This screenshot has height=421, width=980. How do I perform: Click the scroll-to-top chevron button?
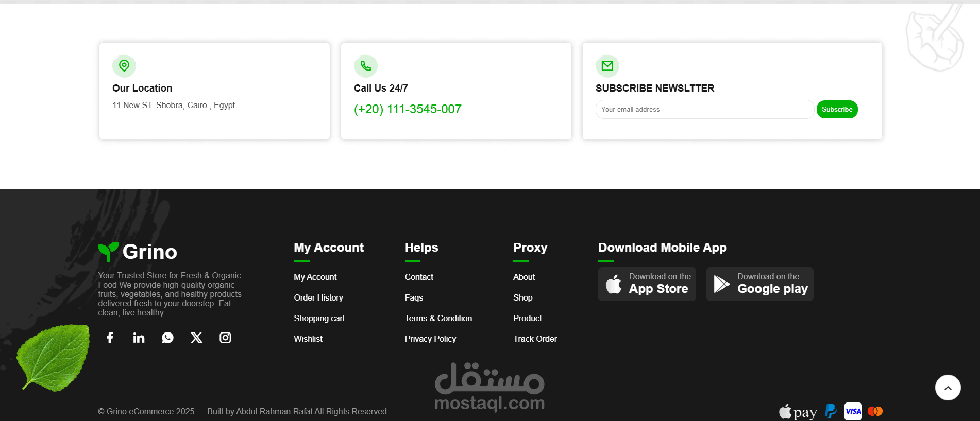click(x=948, y=388)
